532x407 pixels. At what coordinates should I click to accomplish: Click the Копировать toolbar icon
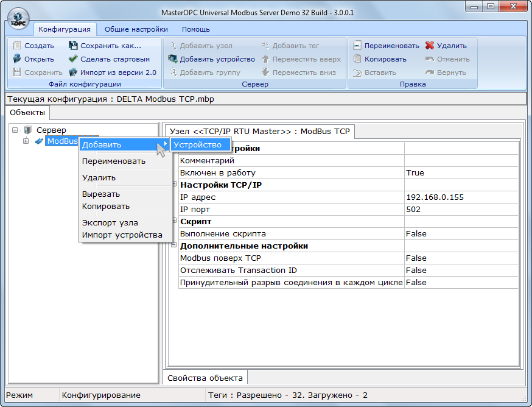pos(357,59)
